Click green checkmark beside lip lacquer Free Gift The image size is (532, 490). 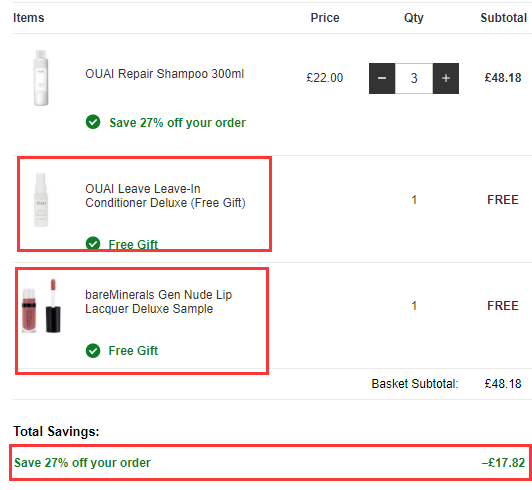coord(93,351)
